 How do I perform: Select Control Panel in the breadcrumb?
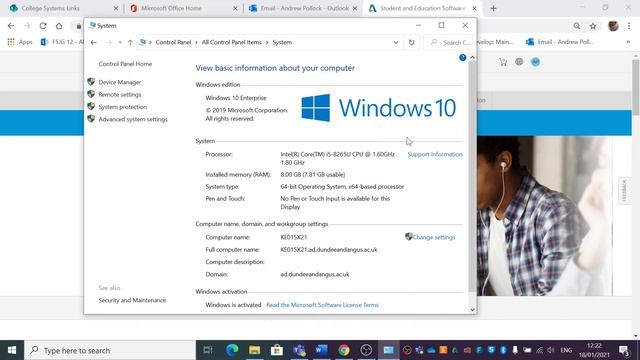[173, 42]
